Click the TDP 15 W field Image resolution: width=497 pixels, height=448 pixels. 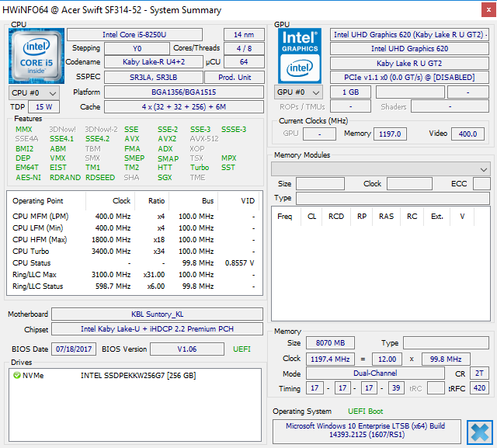pyautogui.click(x=44, y=106)
